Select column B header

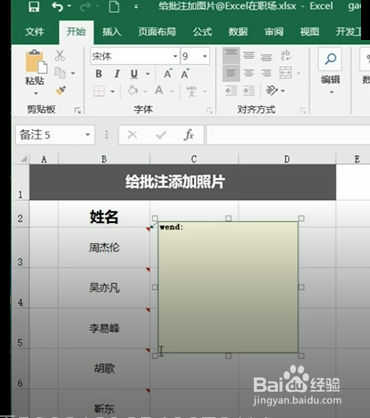coord(104,159)
